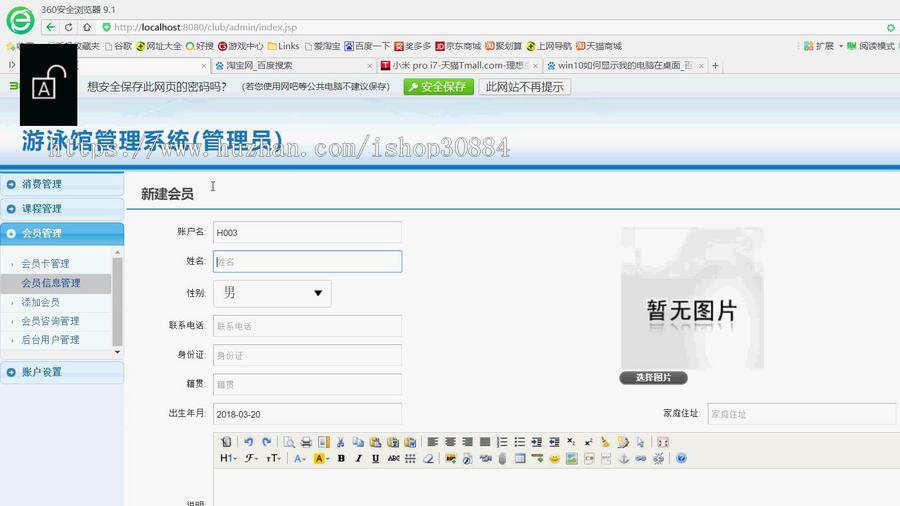Image resolution: width=900 pixels, height=506 pixels.
Task: Open the editor's blue help/about icon
Action: [x=681, y=458]
